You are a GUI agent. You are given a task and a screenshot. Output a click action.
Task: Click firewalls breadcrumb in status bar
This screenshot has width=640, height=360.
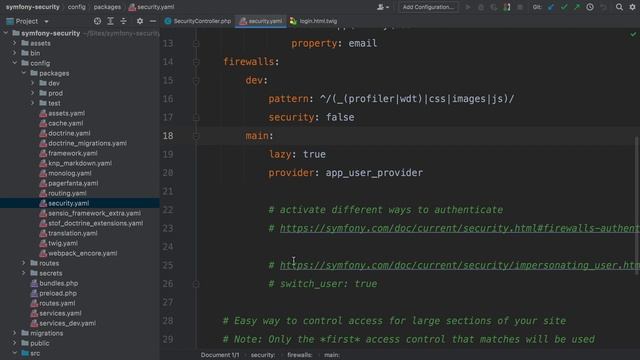(300, 355)
